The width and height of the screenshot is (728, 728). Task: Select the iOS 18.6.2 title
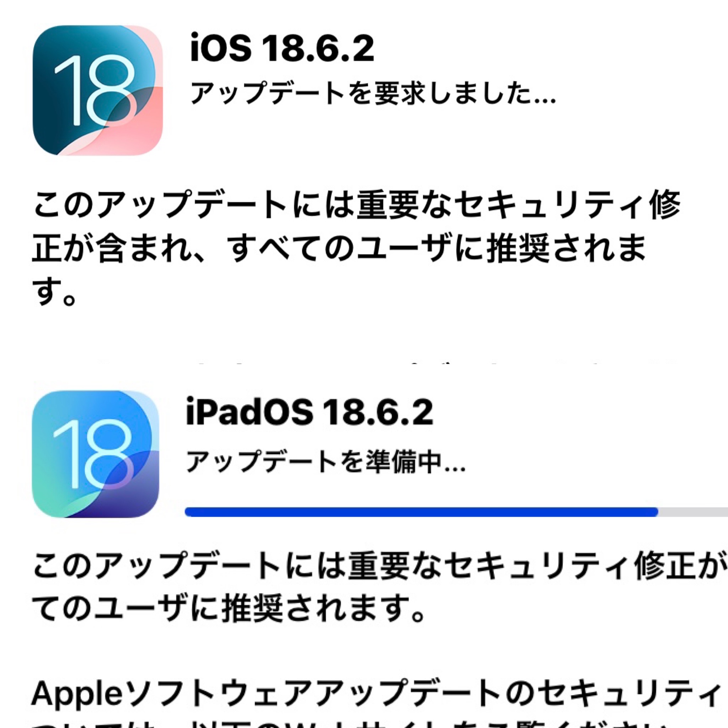282,48
